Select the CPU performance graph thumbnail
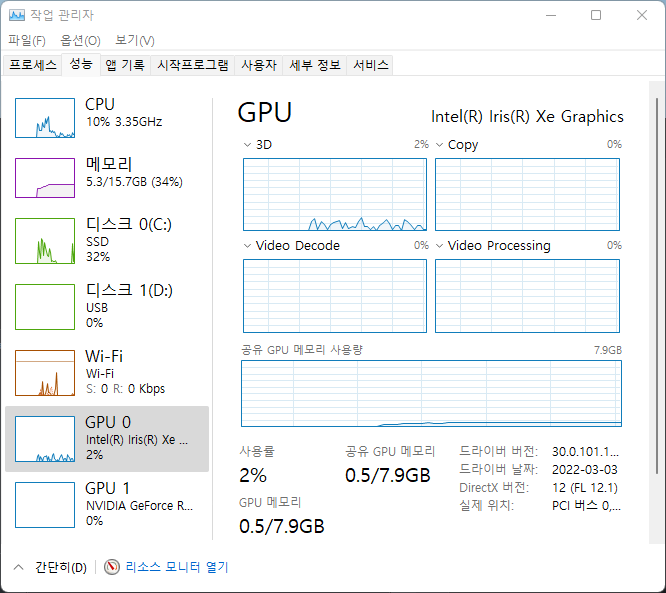The width and height of the screenshot is (666, 593). pos(45,118)
